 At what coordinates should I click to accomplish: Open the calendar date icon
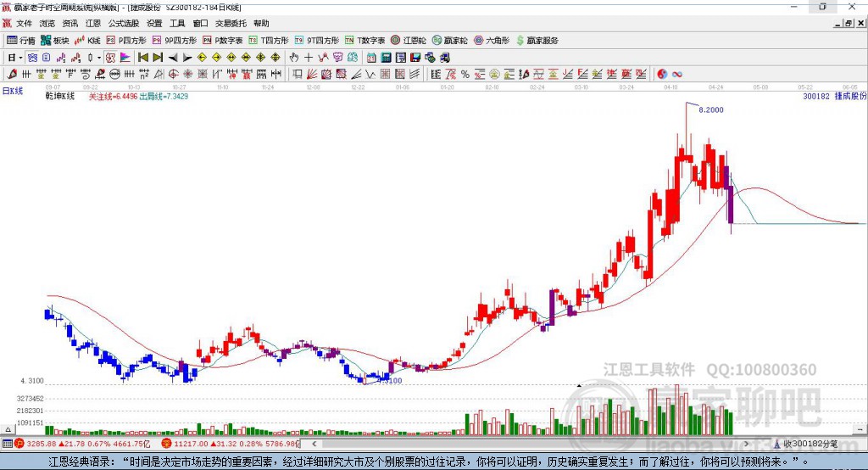tap(371, 58)
